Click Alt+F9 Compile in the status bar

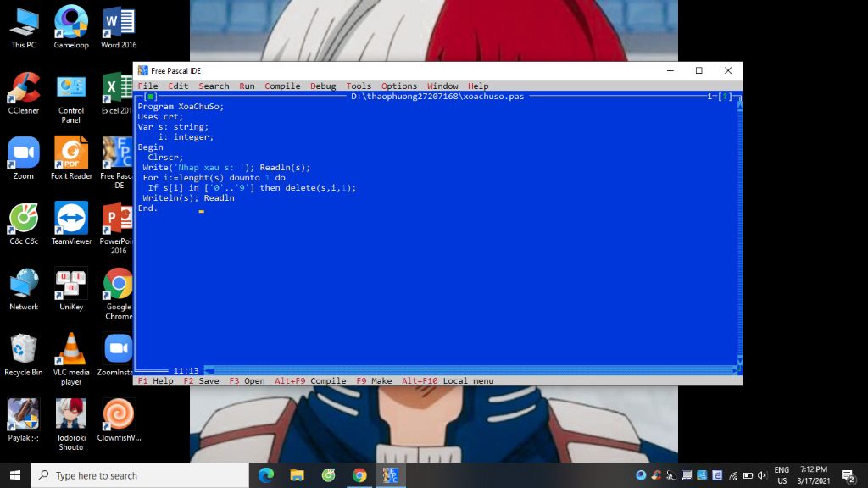tap(310, 380)
